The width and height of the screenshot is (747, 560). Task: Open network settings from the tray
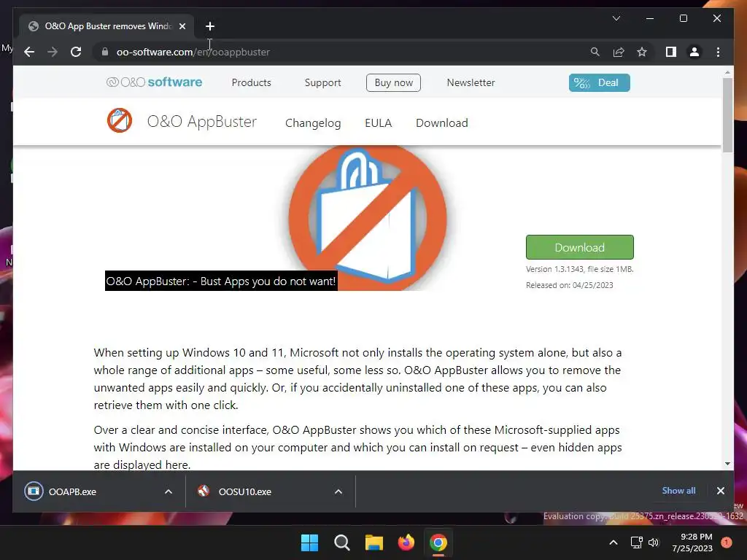coord(636,542)
